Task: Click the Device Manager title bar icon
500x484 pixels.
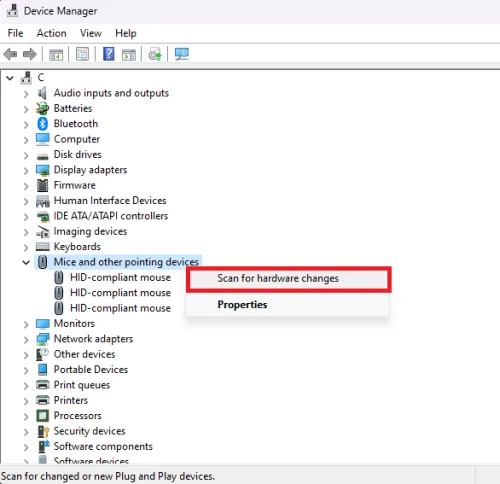Action: 12,11
